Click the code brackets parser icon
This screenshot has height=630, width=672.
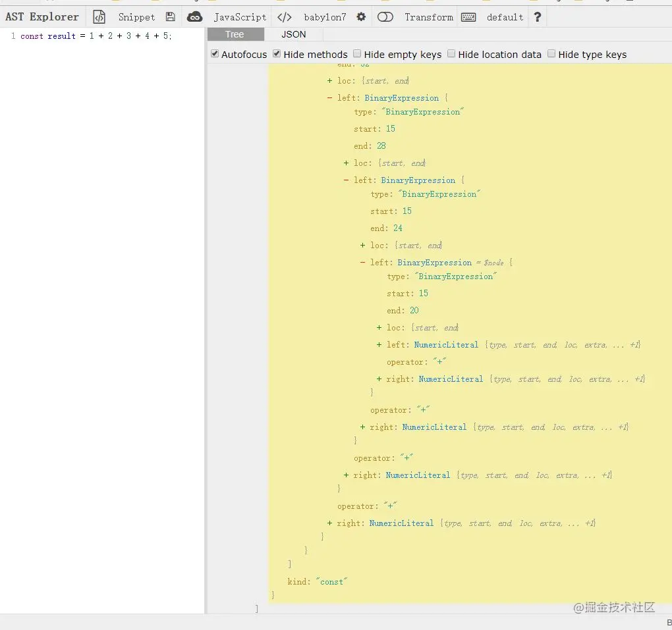[x=285, y=17]
